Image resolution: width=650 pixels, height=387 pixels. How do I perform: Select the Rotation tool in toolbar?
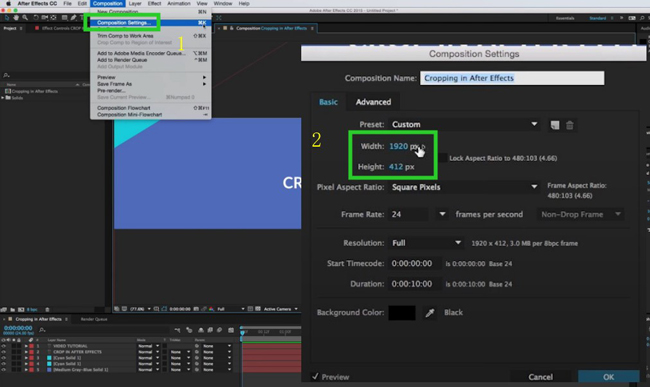pyautogui.click(x=36, y=18)
